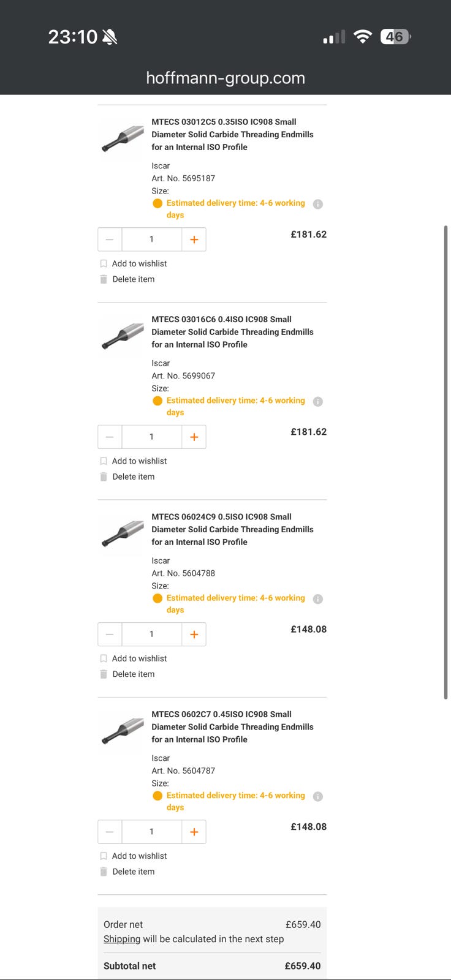Show delivery info for Art. No. 5699067
This screenshot has height=980, width=451.
[317, 402]
